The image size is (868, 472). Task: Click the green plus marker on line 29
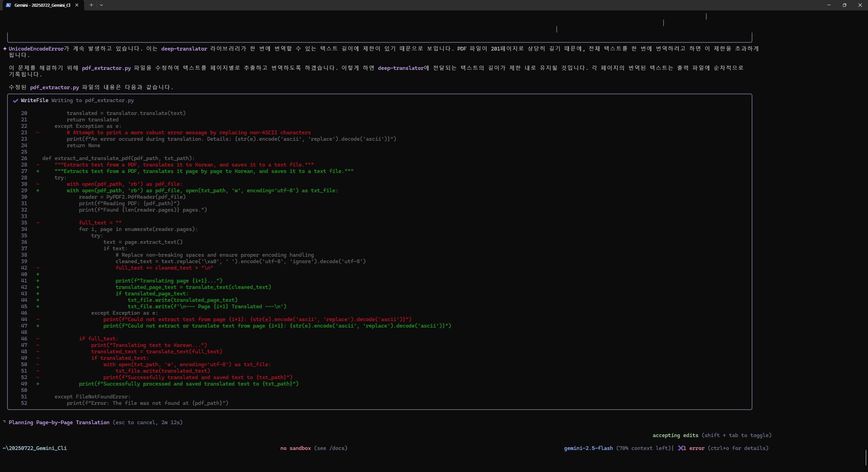click(38, 191)
